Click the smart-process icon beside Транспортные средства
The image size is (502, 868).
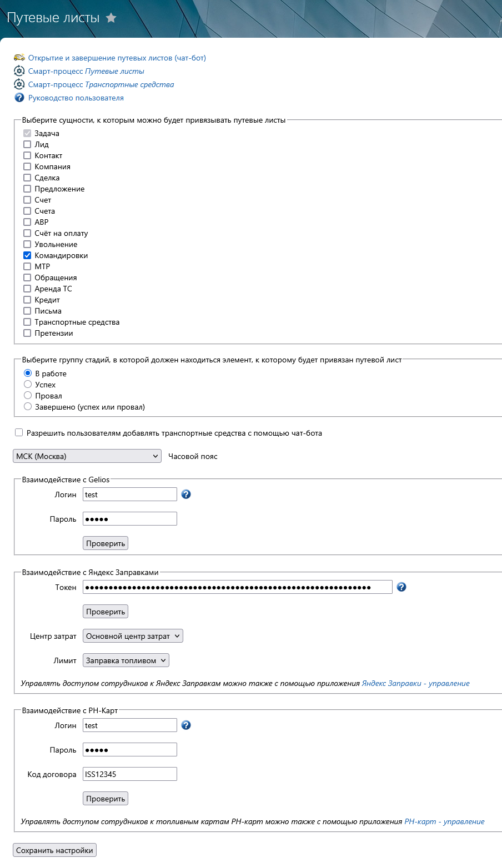(19, 84)
